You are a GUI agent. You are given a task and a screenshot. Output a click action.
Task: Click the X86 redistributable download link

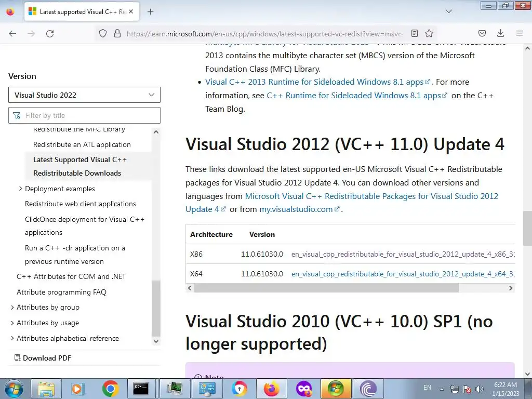pyautogui.click(x=403, y=254)
